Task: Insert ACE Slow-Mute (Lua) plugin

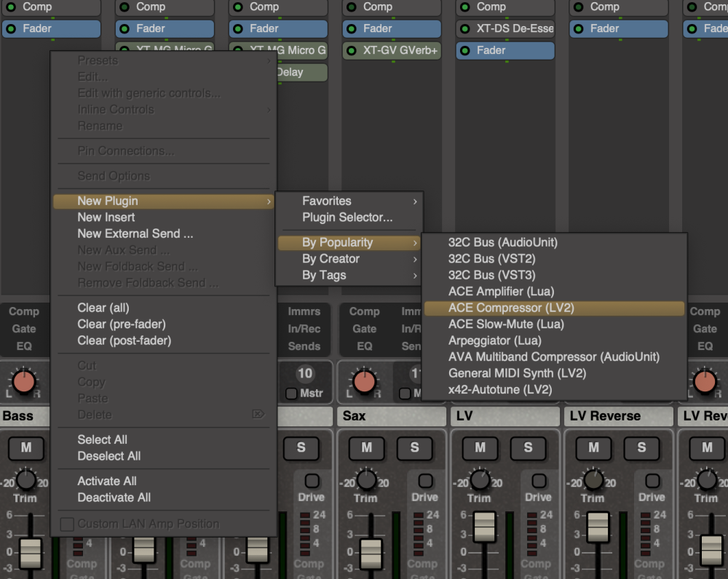Action: [554, 324]
